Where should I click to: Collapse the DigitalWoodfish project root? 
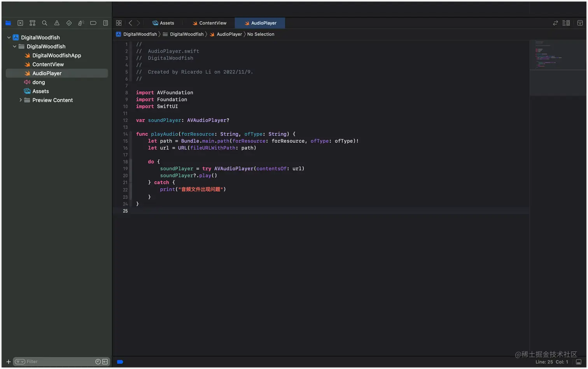[9, 37]
